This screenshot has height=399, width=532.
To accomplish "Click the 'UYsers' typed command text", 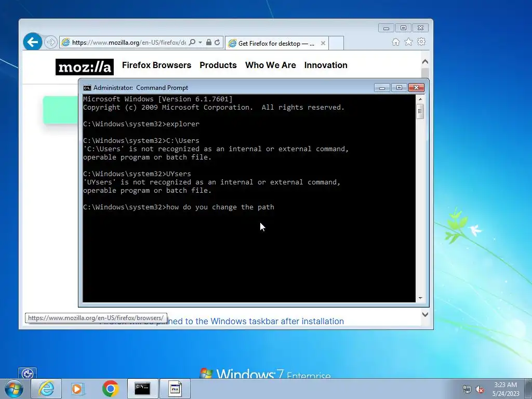I will coord(179,174).
